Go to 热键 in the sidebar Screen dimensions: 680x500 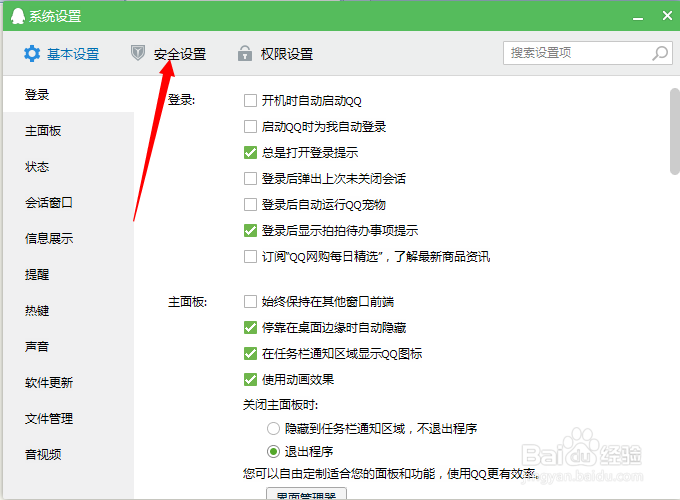pos(69,310)
